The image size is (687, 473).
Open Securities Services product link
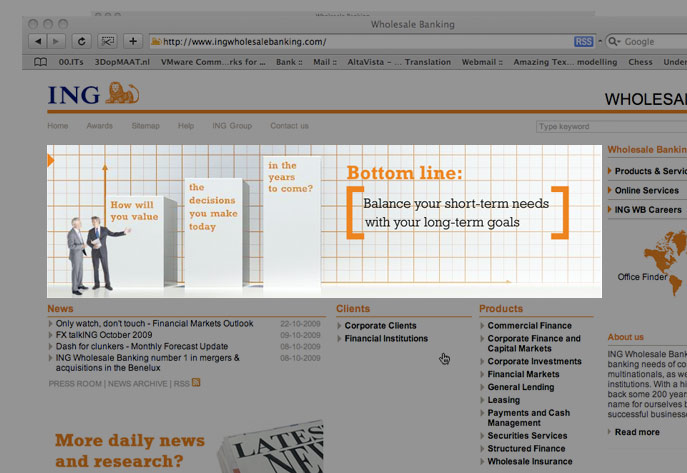527,436
